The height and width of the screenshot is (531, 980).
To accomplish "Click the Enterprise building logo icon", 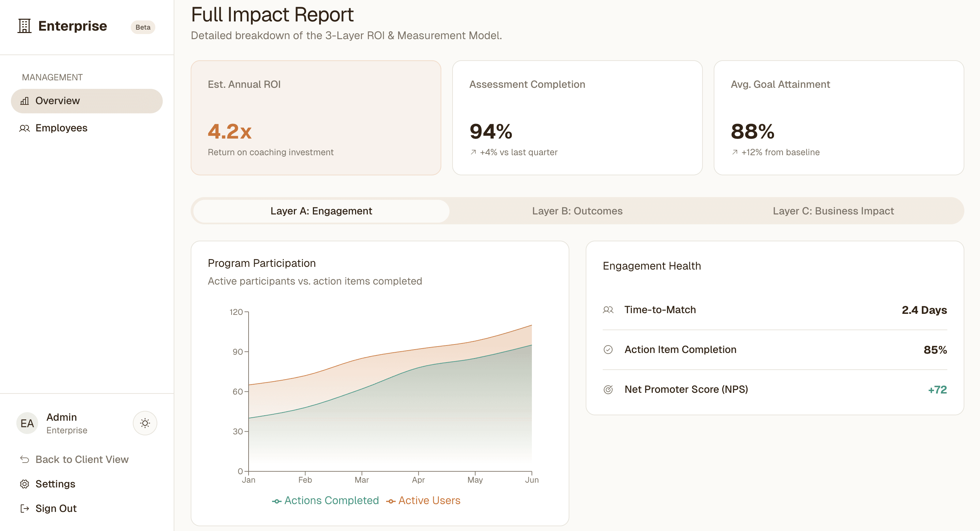I will point(25,26).
